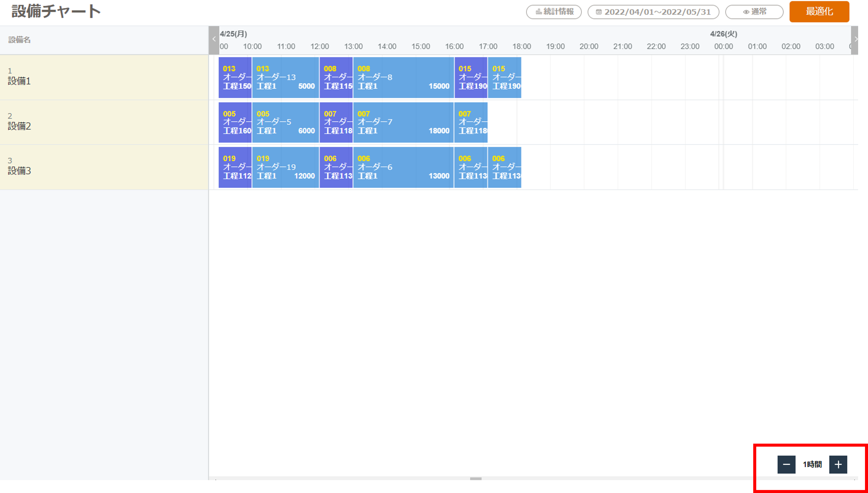Click the horizontal scrollbar thumb at bottom
This screenshot has height=493, width=868.
click(475, 479)
